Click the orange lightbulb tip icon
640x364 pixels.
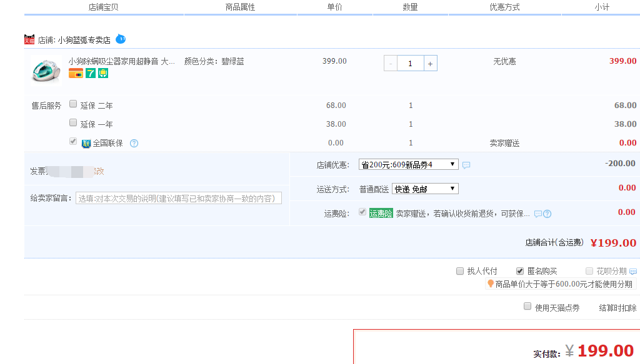click(491, 283)
